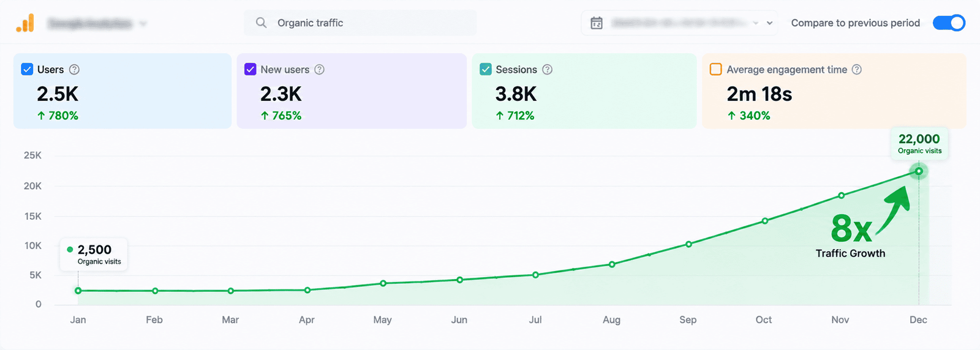Screen dimensions: 980x350
Task: Click the 20K y-axis label
Action: [32, 186]
